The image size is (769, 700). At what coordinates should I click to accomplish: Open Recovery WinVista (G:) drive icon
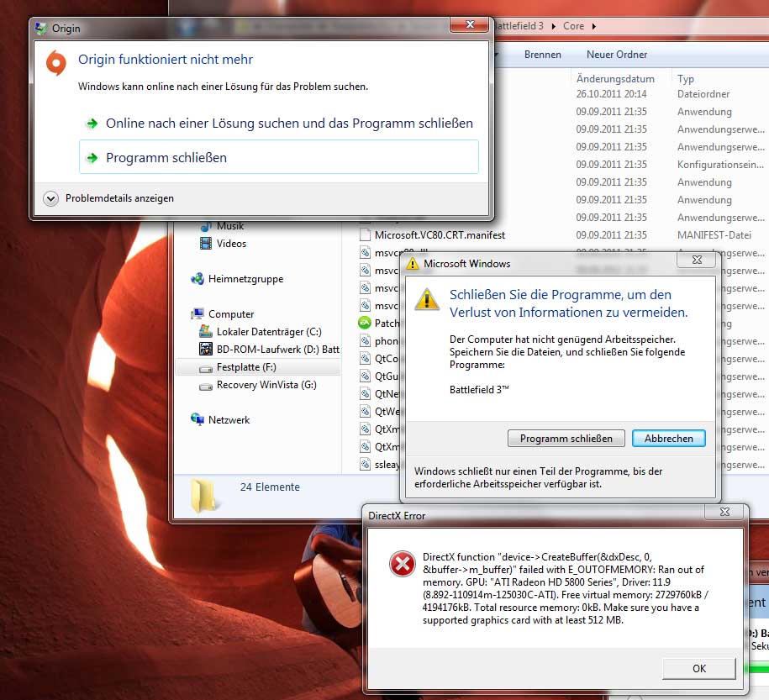point(206,386)
